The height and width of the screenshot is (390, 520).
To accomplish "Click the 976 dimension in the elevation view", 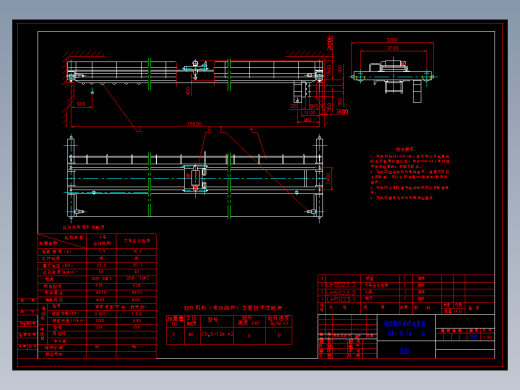I will 81,104.
